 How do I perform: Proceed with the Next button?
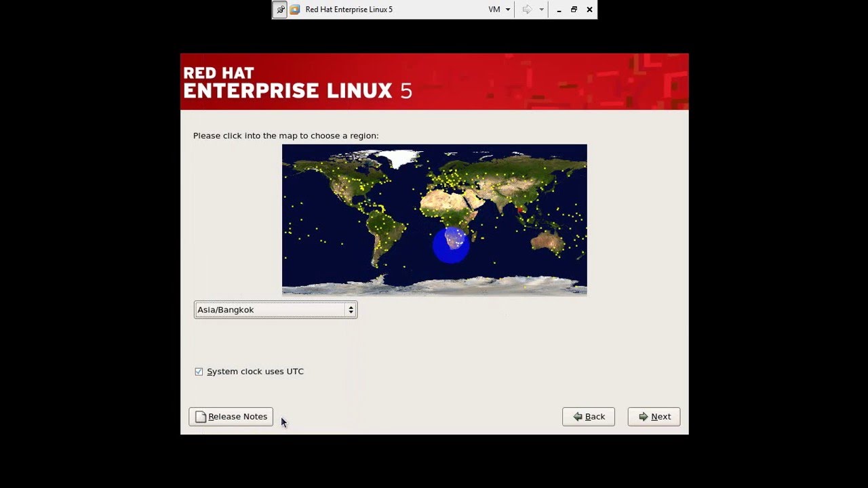pos(654,417)
